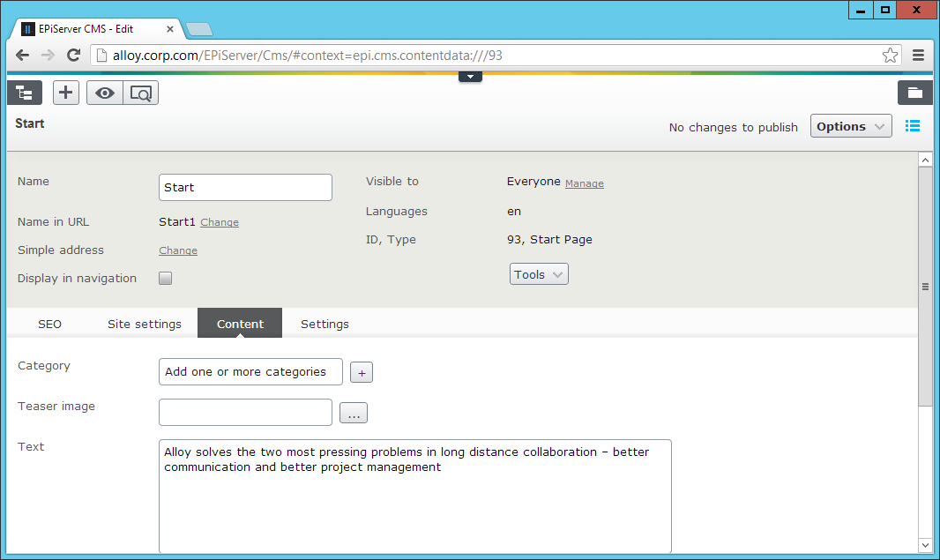Switch to the Settings tab
Viewport: 940px width, 560px height.
[x=325, y=324]
